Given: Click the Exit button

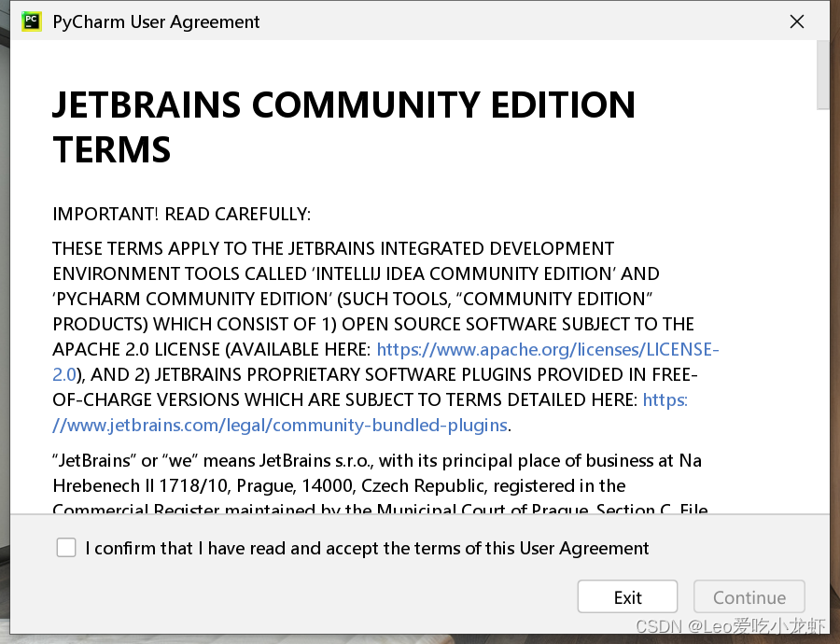Looking at the screenshot, I should point(627,596).
